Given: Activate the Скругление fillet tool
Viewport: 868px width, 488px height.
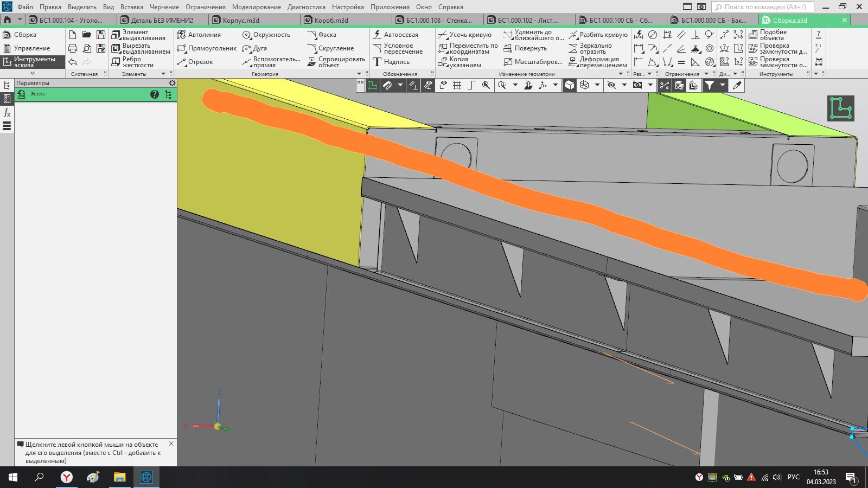Looking at the screenshot, I should pyautogui.click(x=330, y=48).
